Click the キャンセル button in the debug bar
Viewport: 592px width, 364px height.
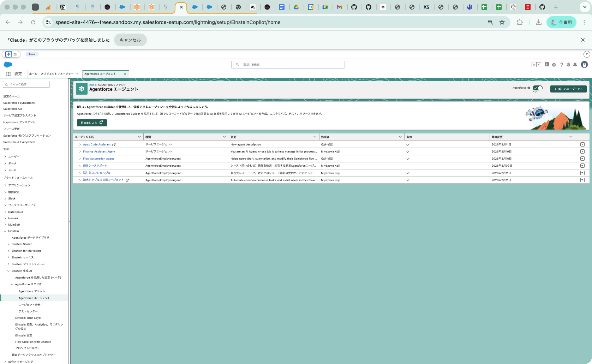coord(130,40)
